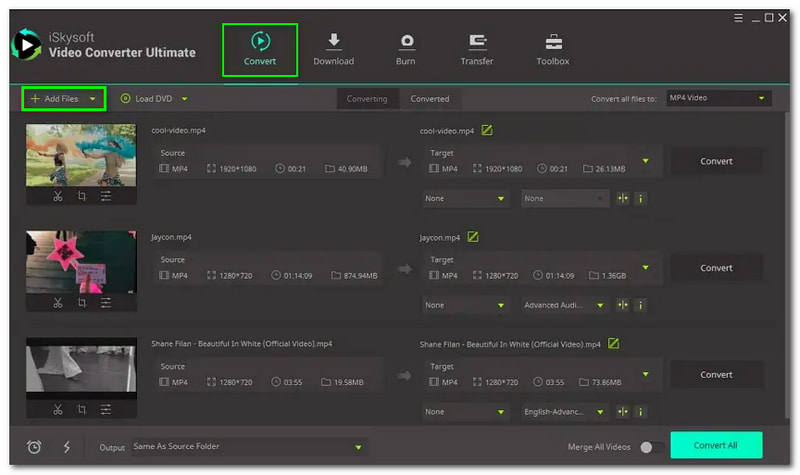
Task: Click the Convert All button
Action: (716, 445)
